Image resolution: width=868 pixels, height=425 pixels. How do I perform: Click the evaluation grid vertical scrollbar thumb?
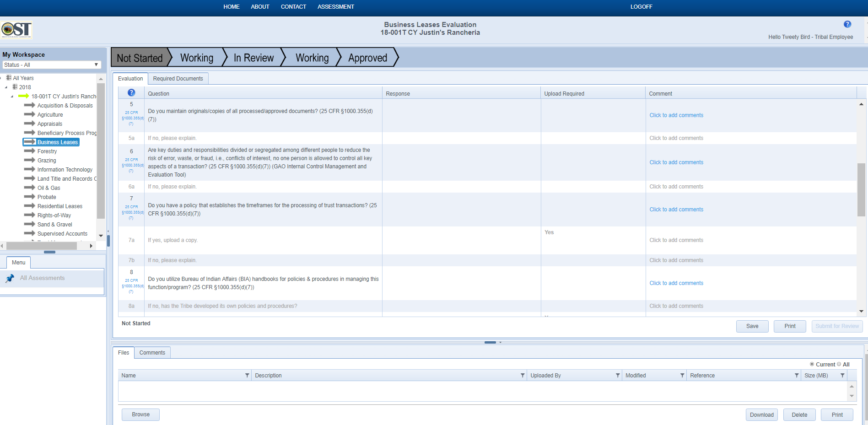pos(861,189)
